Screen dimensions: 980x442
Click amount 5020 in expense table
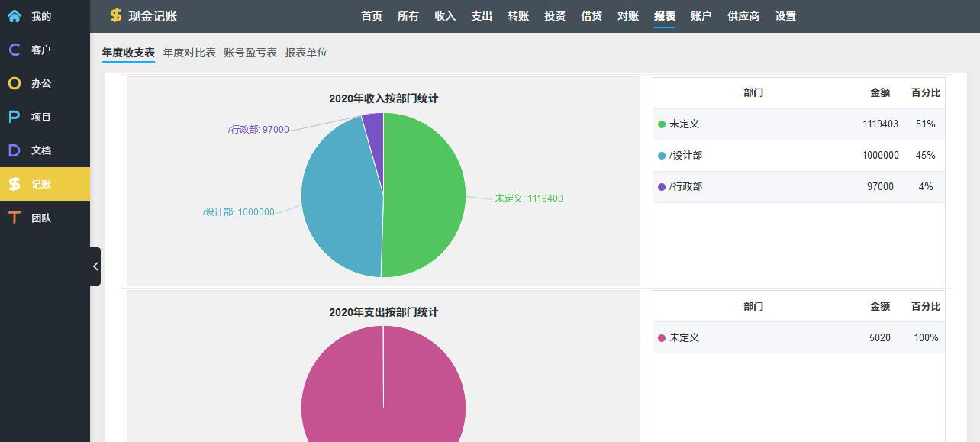pyautogui.click(x=880, y=338)
